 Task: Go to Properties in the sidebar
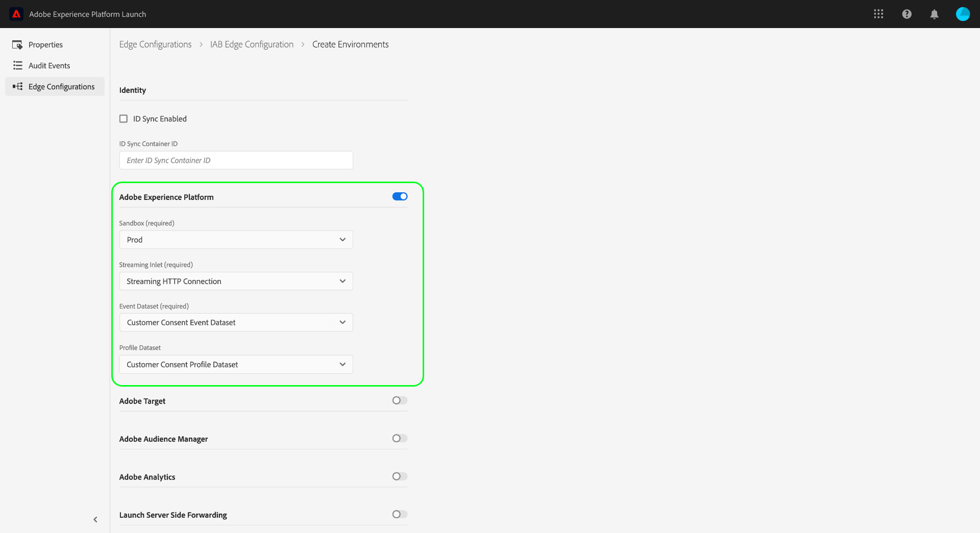(45, 45)
